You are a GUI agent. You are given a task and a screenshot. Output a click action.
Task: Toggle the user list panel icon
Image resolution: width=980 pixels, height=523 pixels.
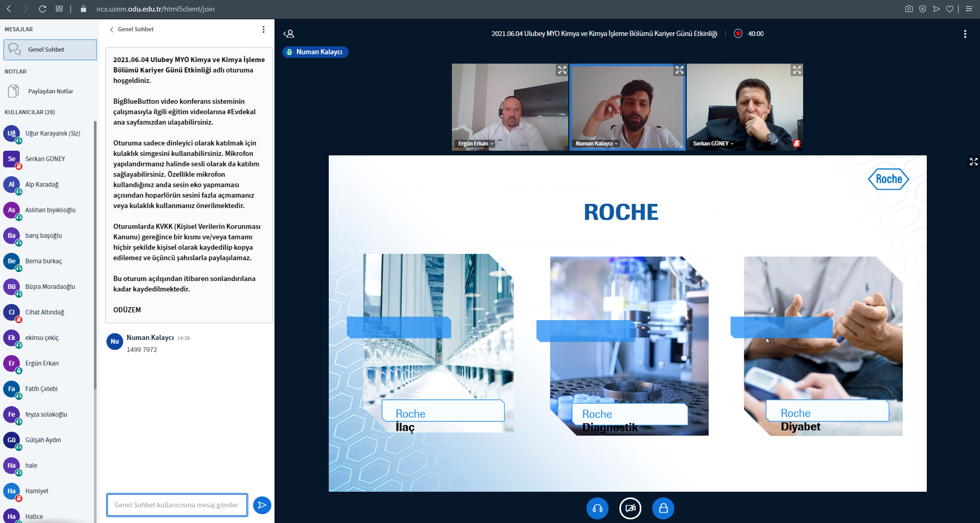[x=289, y=34]
